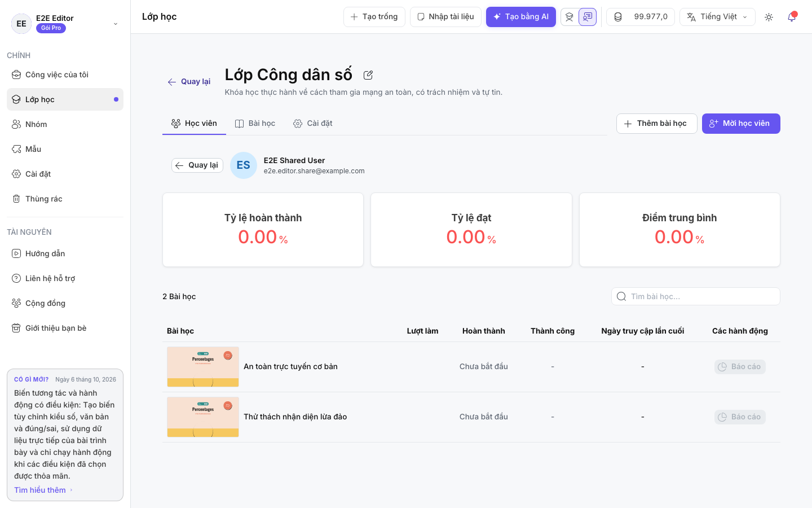
Task: Click the Mời học viên button
Action: coord(741,124)
